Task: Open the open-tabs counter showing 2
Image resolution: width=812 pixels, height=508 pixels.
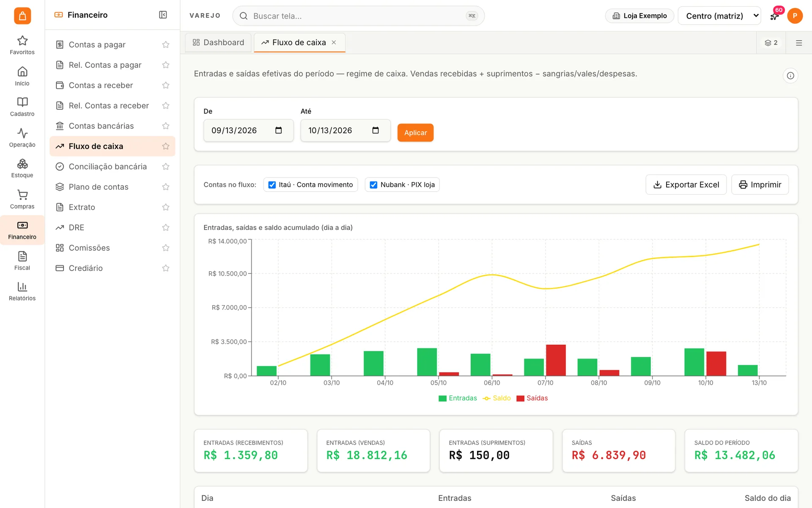Action: pyautogui.click(x=771, y=43)
